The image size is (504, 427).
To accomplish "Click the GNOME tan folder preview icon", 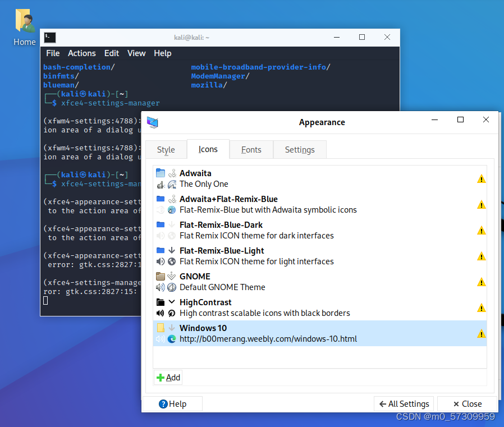I will (x=161, y=276).
